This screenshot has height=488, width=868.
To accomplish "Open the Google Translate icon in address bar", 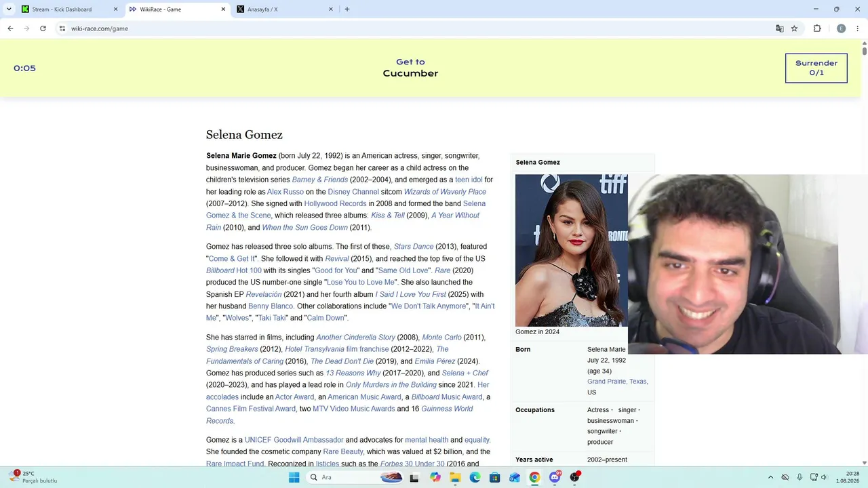I will [x=780, y=28].
